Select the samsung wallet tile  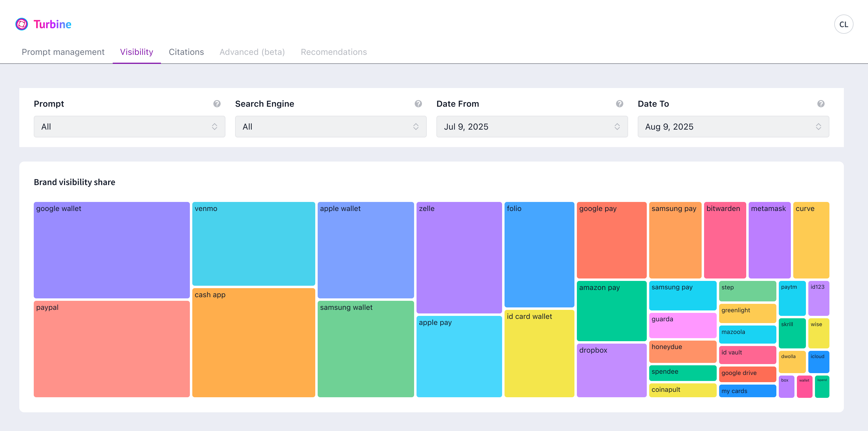[x=366, y=349]
